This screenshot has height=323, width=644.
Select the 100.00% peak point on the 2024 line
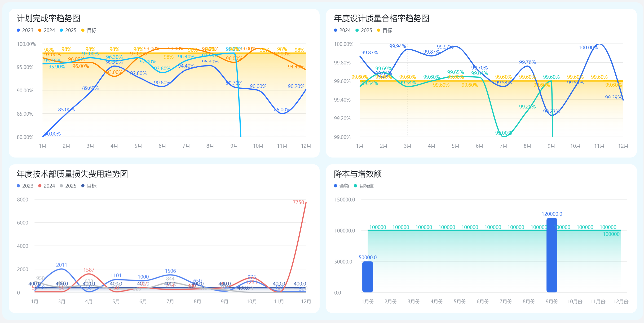click(599, 44)
